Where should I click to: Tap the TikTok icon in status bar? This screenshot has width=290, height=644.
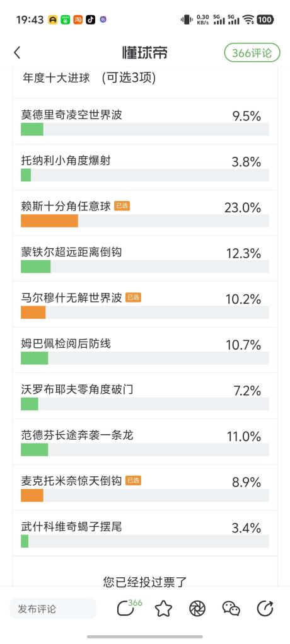(x=90, y=20)
